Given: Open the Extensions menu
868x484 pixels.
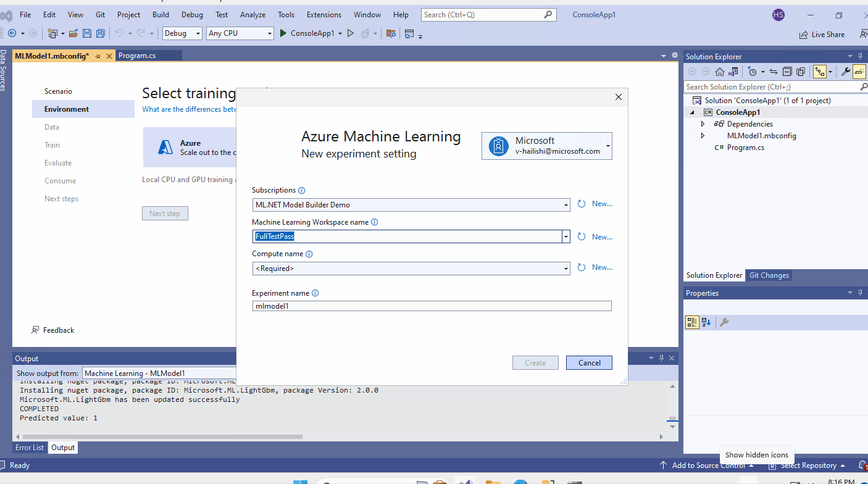Looking at the screenshot, I should 324,15.
